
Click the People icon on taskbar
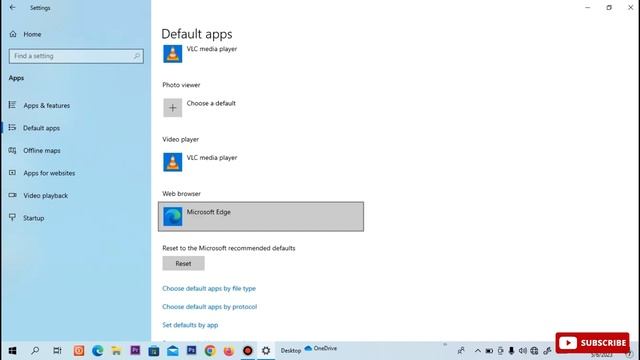click(x=461, y=351)
